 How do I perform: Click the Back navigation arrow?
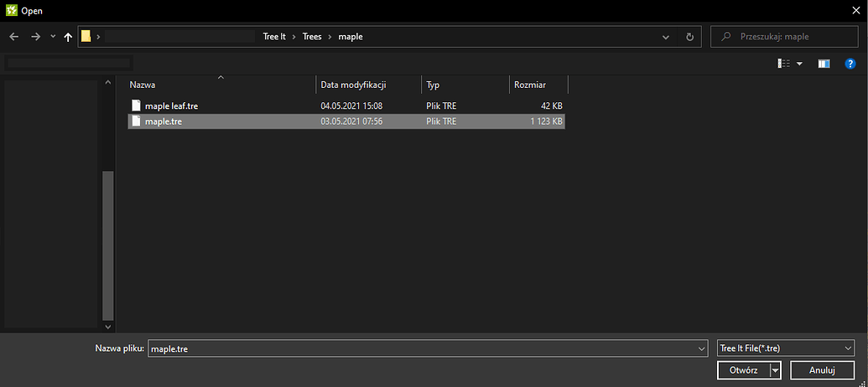pyautogui.click(x=13, y=37)
